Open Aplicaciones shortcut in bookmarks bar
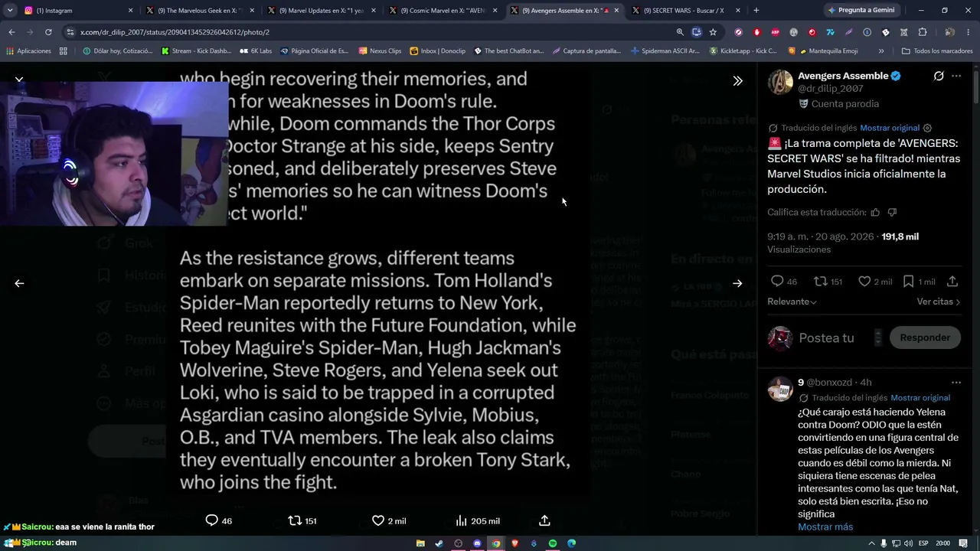 [28, 51]
